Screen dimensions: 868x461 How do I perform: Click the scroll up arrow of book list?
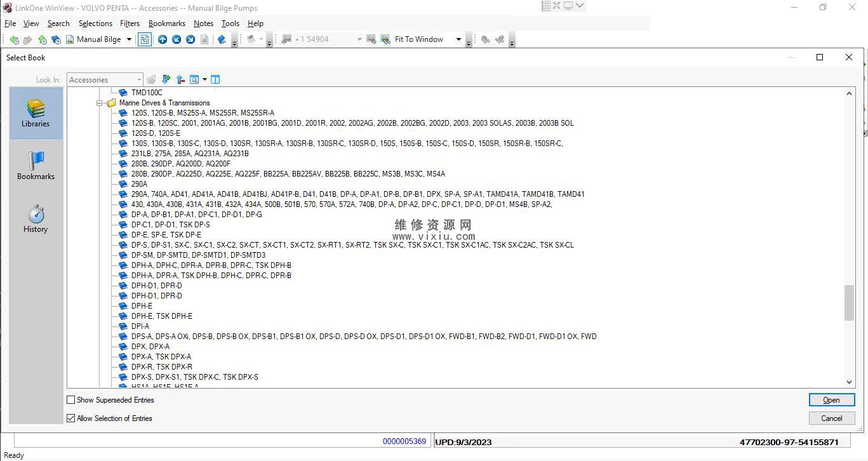(x=850, y=93)
